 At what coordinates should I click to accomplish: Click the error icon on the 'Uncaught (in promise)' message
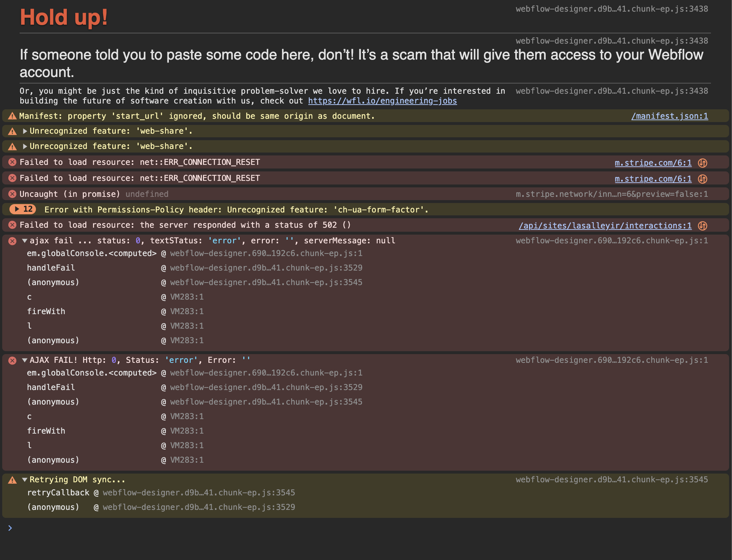12,194
